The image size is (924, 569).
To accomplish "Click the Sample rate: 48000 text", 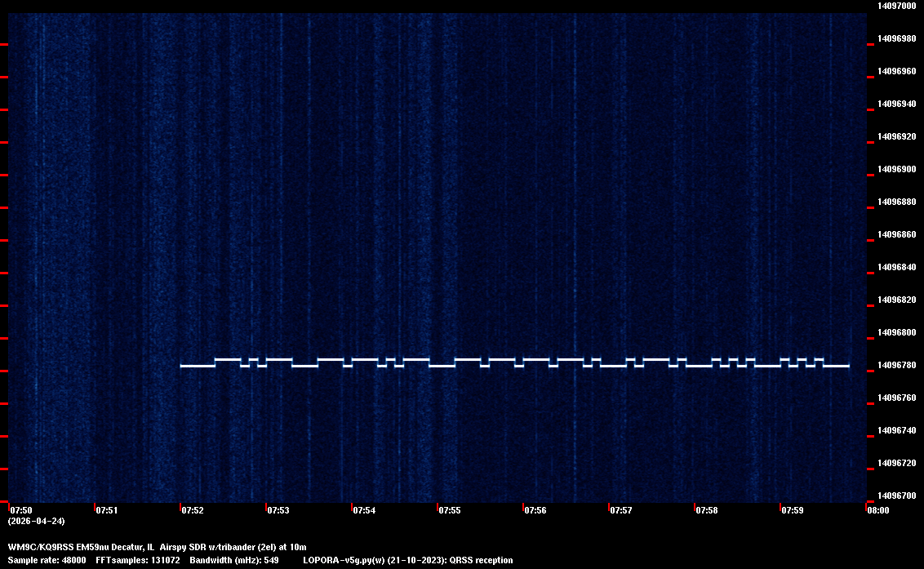I will tap(47, 560).
